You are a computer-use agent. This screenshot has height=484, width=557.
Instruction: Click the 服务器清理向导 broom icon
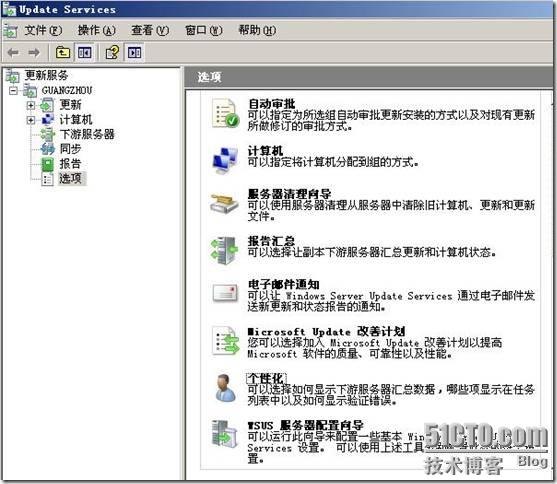pyautogui.click(x=224, y=203)
